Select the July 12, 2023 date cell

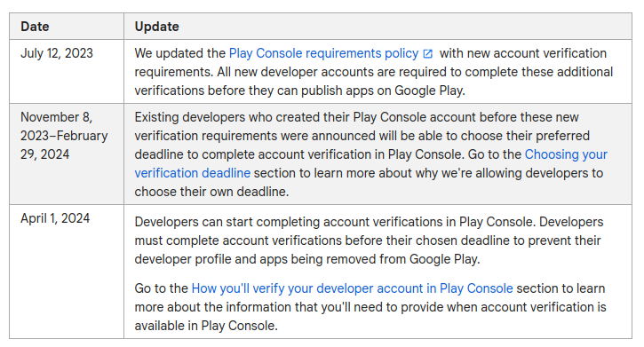click(x=57, y=53)
